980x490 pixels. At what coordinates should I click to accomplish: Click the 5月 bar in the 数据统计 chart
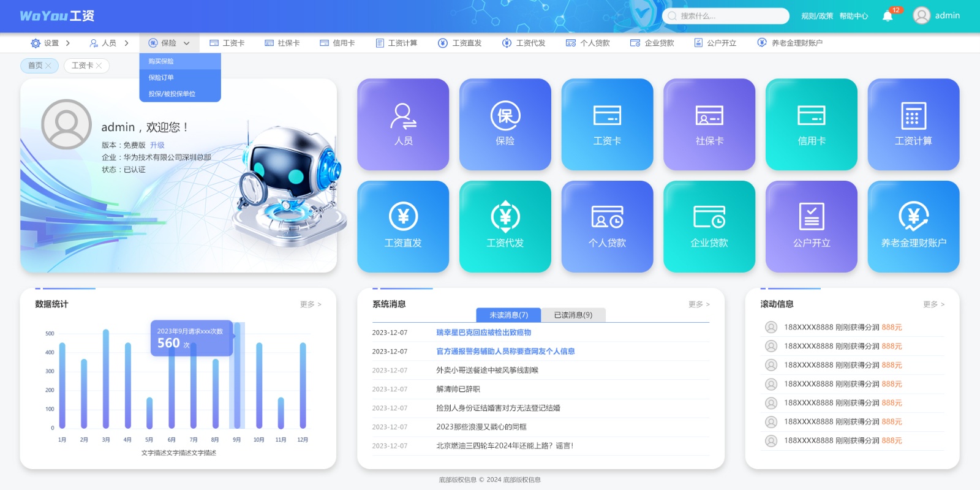[149, 413]
